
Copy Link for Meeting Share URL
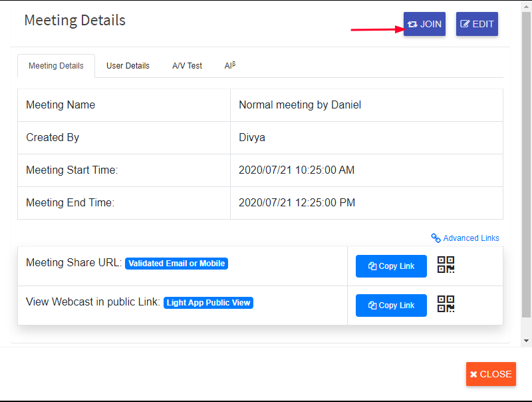[391, 266]
